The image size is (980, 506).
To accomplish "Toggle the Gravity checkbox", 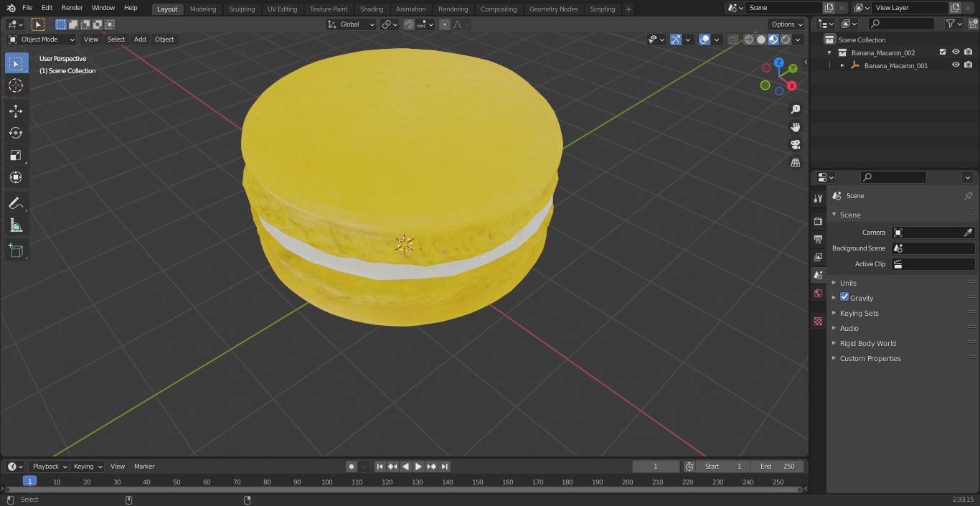I will 844,297.
